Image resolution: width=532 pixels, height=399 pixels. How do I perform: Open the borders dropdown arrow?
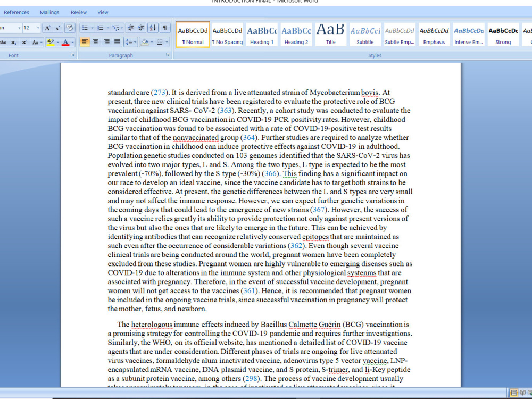tap(167, 42)
